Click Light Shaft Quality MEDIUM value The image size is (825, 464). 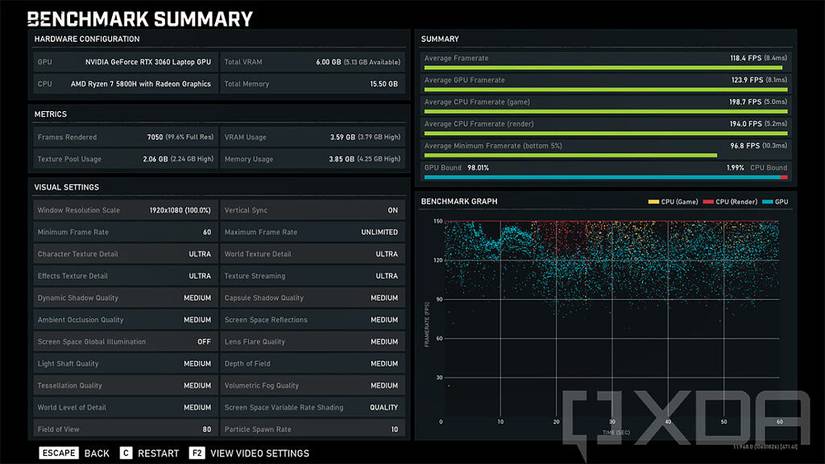tap(197, 364)
